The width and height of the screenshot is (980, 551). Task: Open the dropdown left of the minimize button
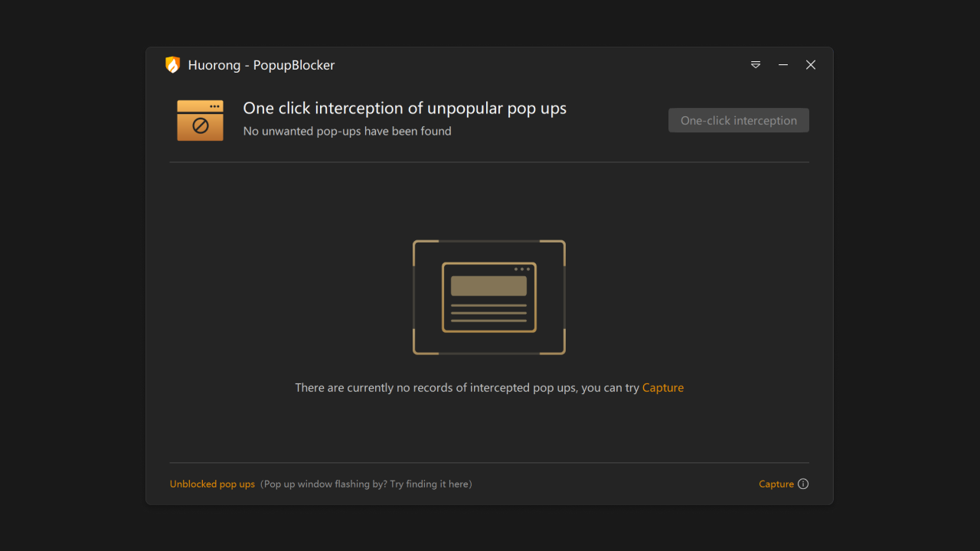(756, 65)
